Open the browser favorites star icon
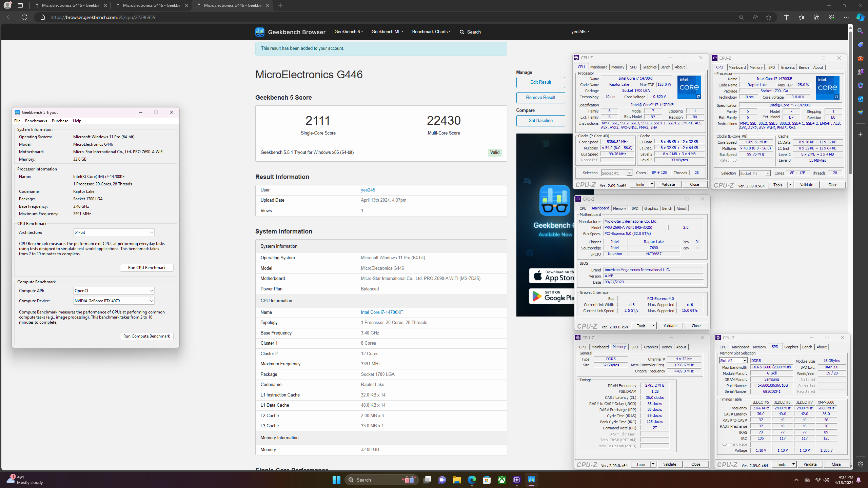The width and height of the screenshot is (868, 488). pos(769,17)
